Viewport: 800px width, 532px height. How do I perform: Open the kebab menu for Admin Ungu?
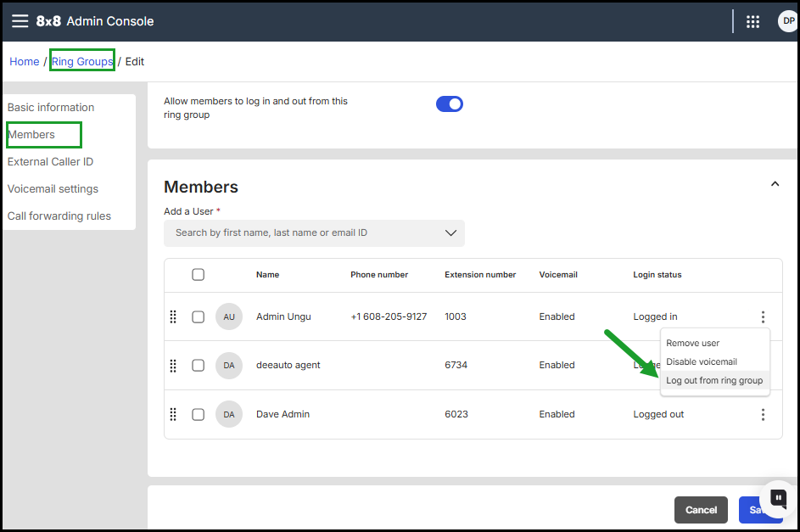tap(763, 316)
